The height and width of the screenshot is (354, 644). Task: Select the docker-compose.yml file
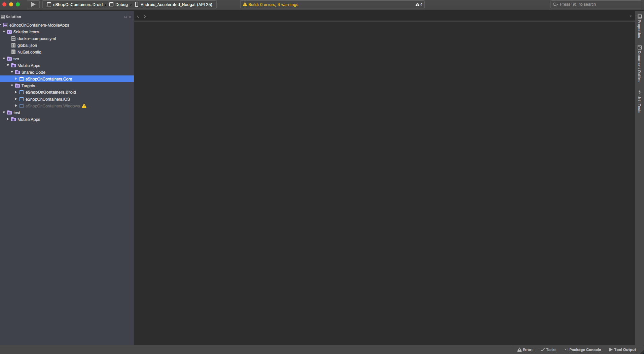[x=37, y=38]
